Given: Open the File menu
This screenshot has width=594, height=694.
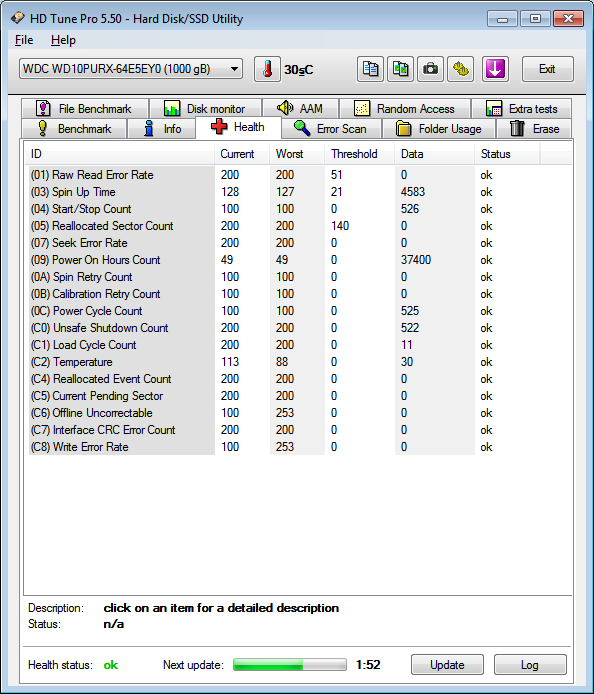Looking at the screenshot, I should [24, 40].
